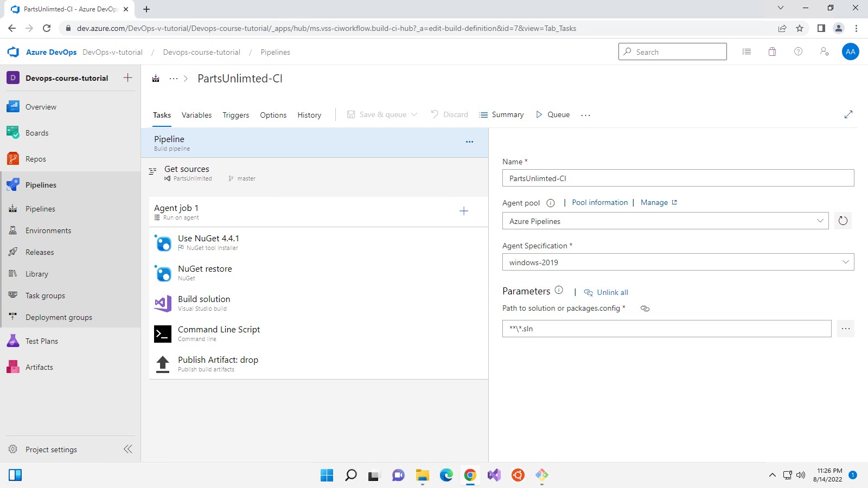Screen dimensions: 868x488
Task: Open user settings icon in header
Action: [x=825, y=52]
